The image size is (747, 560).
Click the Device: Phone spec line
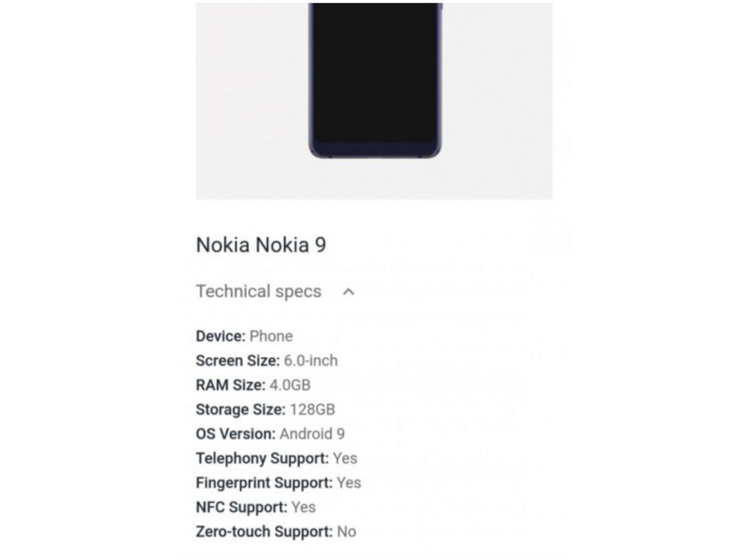[x=244, y=336]
